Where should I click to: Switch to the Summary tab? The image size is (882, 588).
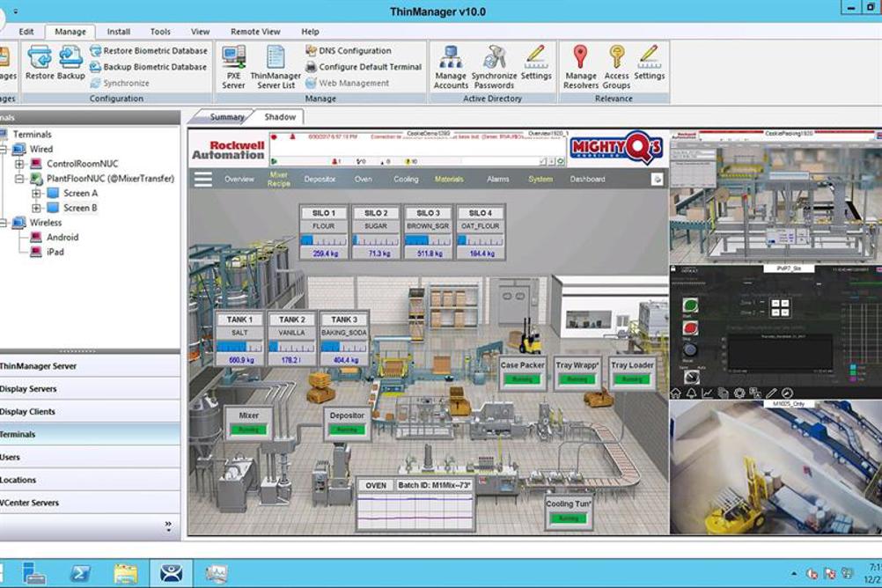click(227, 117)
